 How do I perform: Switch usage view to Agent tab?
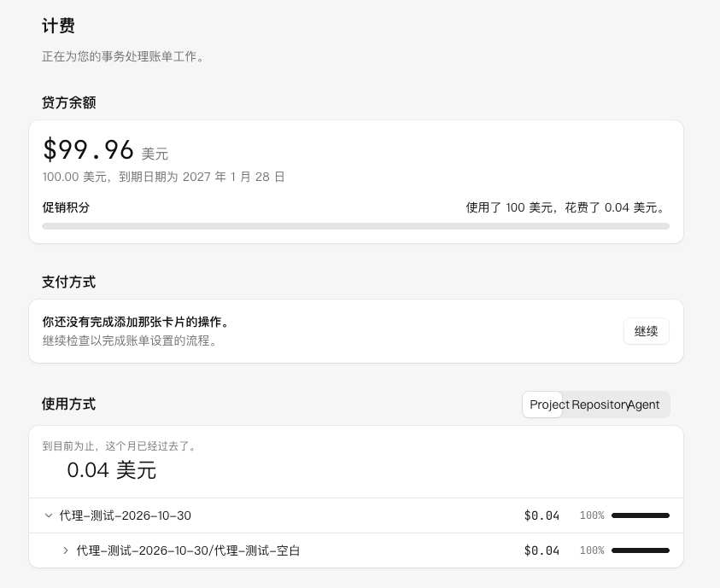644,405
